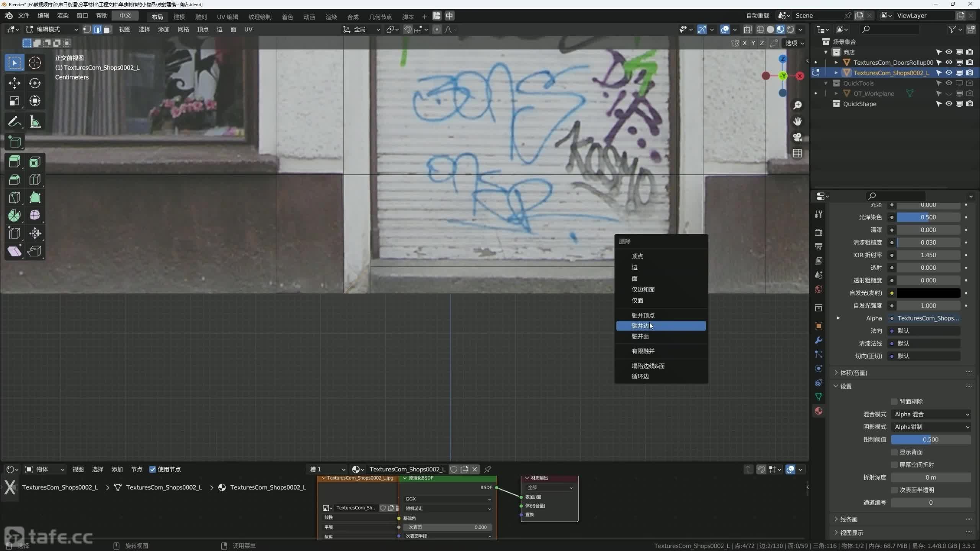980x551 pixels.
Task: Select the Spin tool
Action: (x=14, y=215)
